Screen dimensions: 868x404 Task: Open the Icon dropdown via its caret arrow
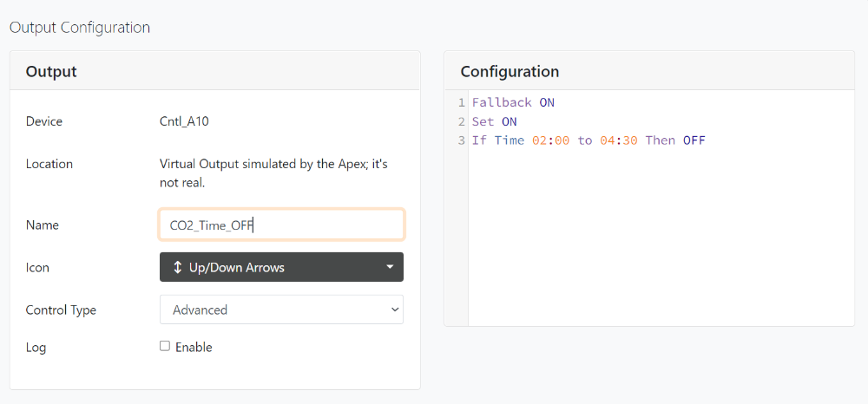[390, 267]
